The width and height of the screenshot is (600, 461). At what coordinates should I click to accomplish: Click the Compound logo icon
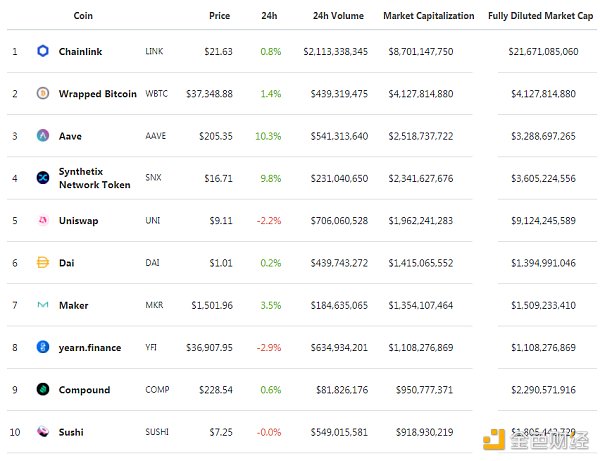(43, 390)
